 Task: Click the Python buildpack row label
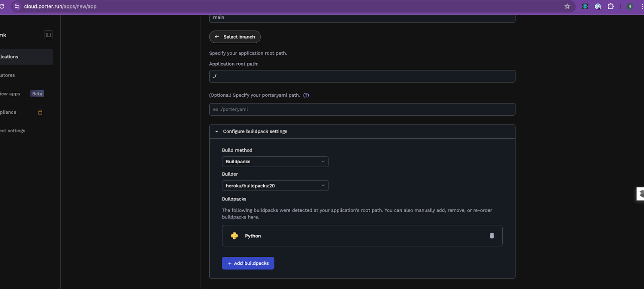pyautogui.click(x=253, y=236)
